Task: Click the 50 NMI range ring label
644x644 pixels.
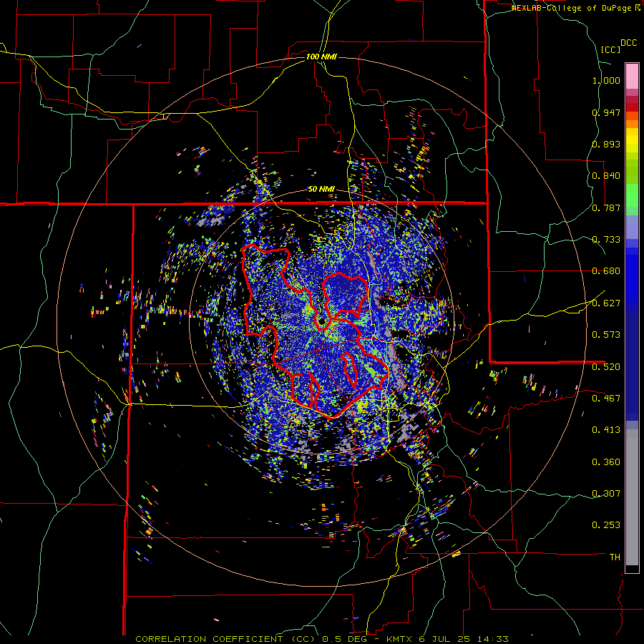Action: pyautogui.click(x=321, y=190)
